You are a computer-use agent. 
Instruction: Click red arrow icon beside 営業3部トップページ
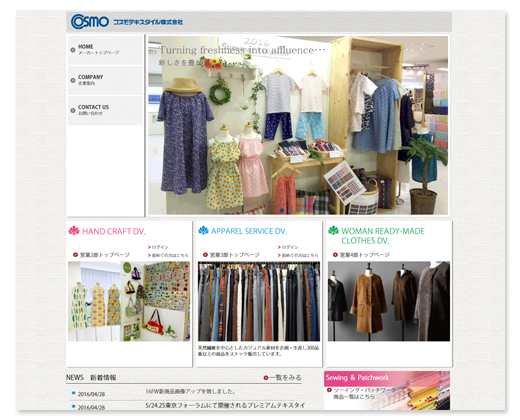pyautogui.click(x=205, y=255)
